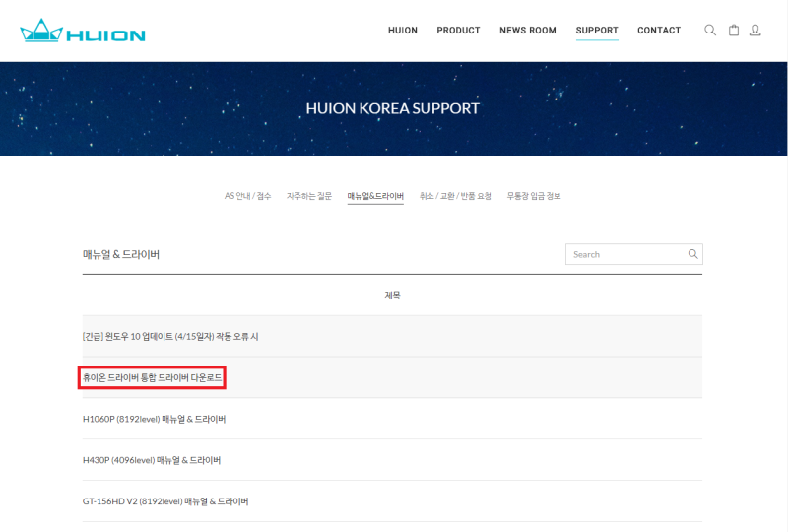Open H430P (4096level) 매뉴얼 & 드라이버 post
This screenshot has width=788, height=532.
[x=152, y=460]
